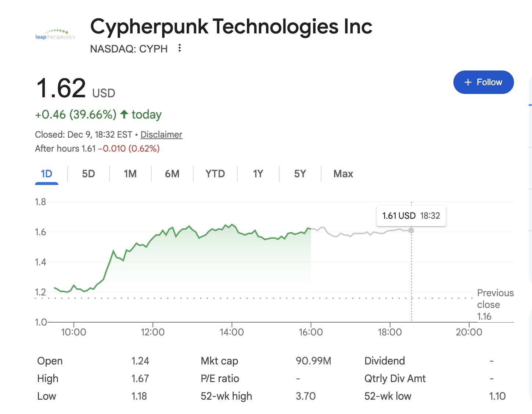Follow the Cypherpunk Technologies stock
The width and height of the screenshot is (532, 414).
pyautogui.click(x=484, y=82)
